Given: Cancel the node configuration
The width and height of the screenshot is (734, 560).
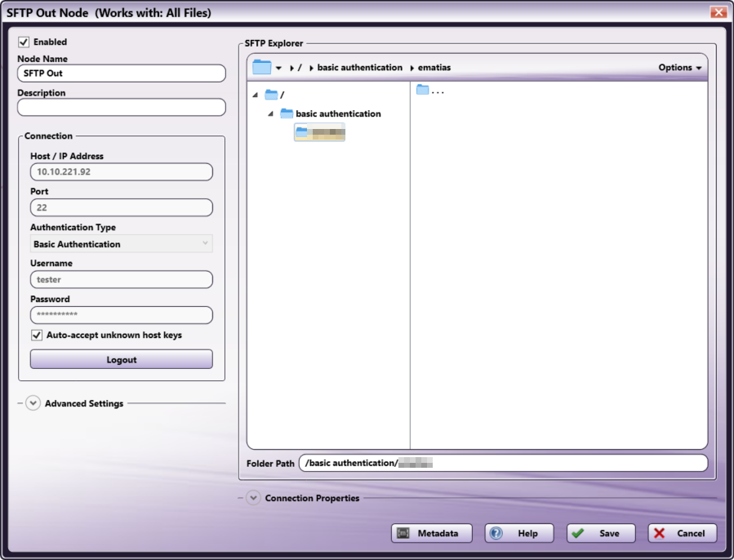Looking at the screenshot, I should click(683, 533).
